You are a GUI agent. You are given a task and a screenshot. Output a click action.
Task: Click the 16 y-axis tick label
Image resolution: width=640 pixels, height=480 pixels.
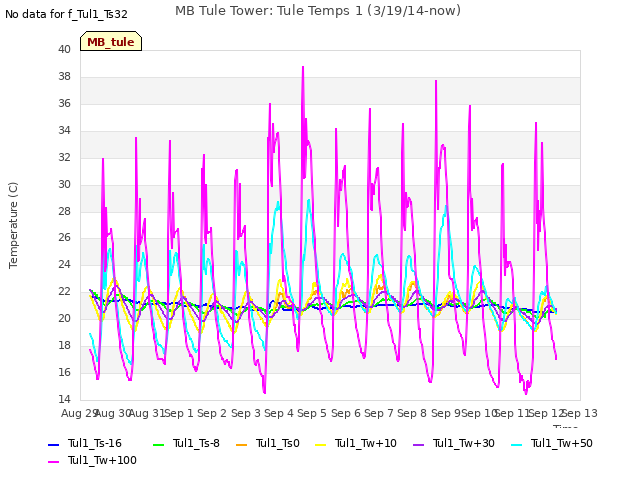pos(64,372)
